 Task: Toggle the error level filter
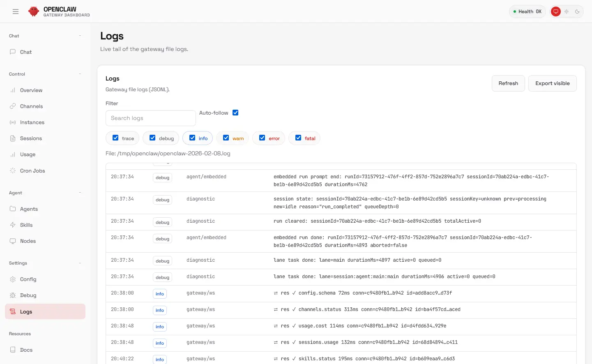point(262,138)
